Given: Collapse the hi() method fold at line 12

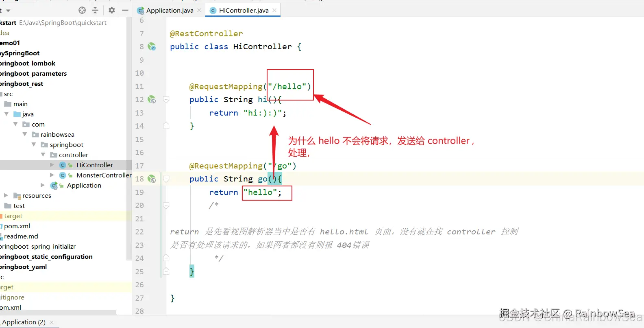Looking at the screenshot, I should [x=166, y=99].
